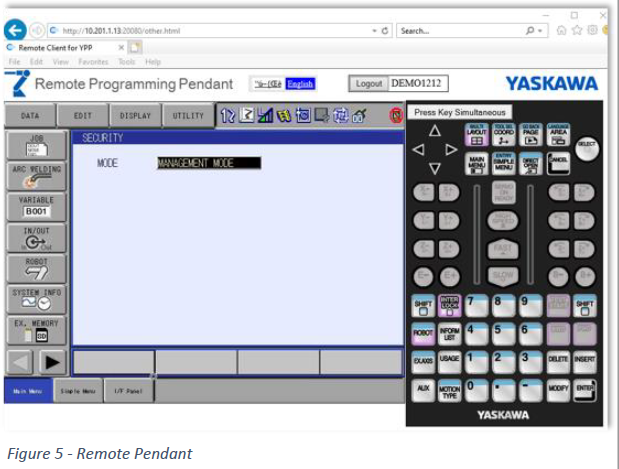Open the JOB menu on the pendant sidebar
Viewport: 619px width, 469px height.
36,145
